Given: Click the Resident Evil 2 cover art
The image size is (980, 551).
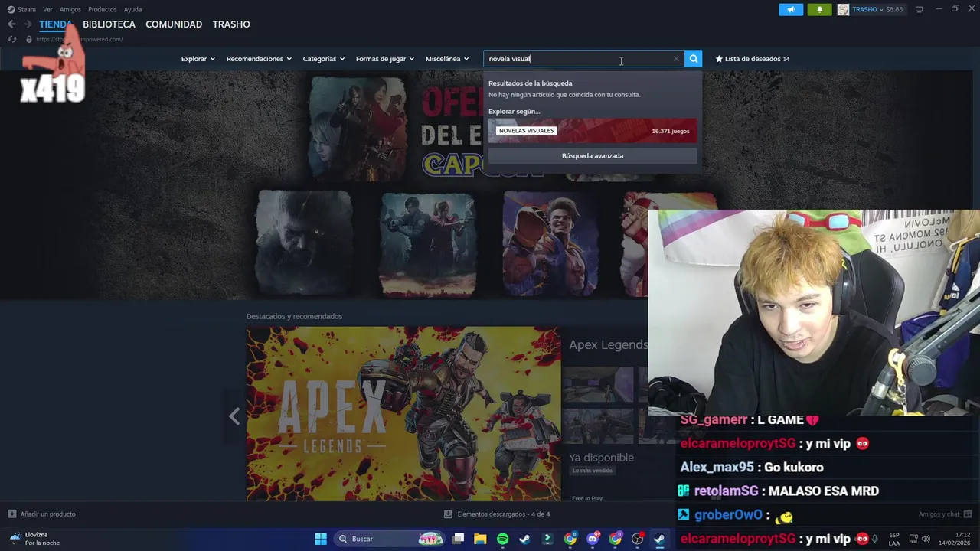Looking at the screenshot, I should (x=427, y=243).
